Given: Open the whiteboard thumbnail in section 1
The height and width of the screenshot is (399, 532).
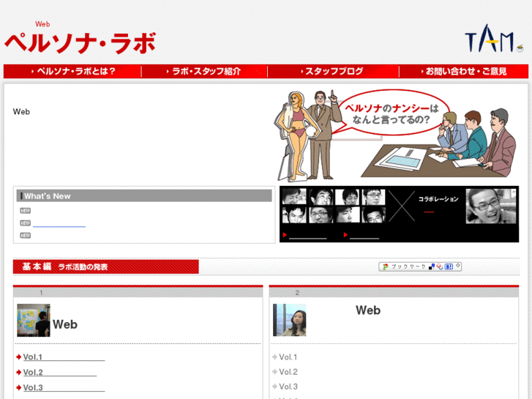Looking at the screenshot, I should pyautogui.click(x=34, y=320).
